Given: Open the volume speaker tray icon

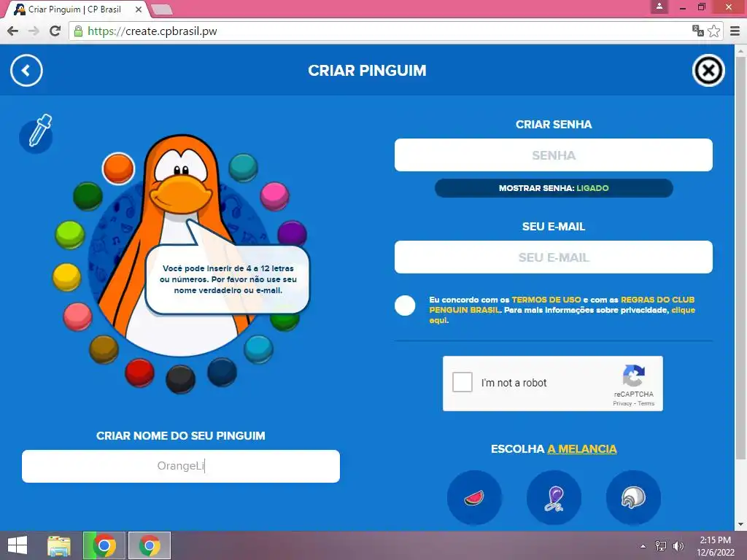Looking at the screenshot, I should (x=678, y=545).
